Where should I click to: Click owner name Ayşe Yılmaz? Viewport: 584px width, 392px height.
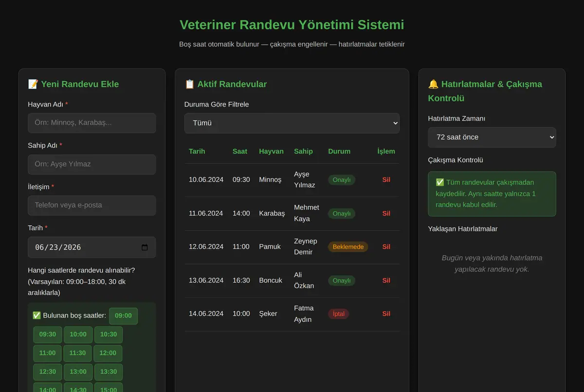coord(305,179)
